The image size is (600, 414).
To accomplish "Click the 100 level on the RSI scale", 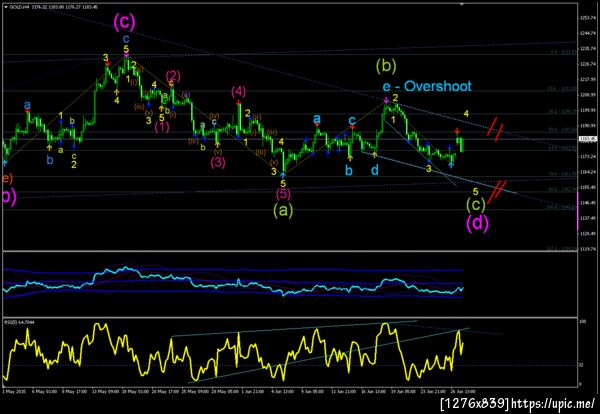I will click(x=582, y=323).
